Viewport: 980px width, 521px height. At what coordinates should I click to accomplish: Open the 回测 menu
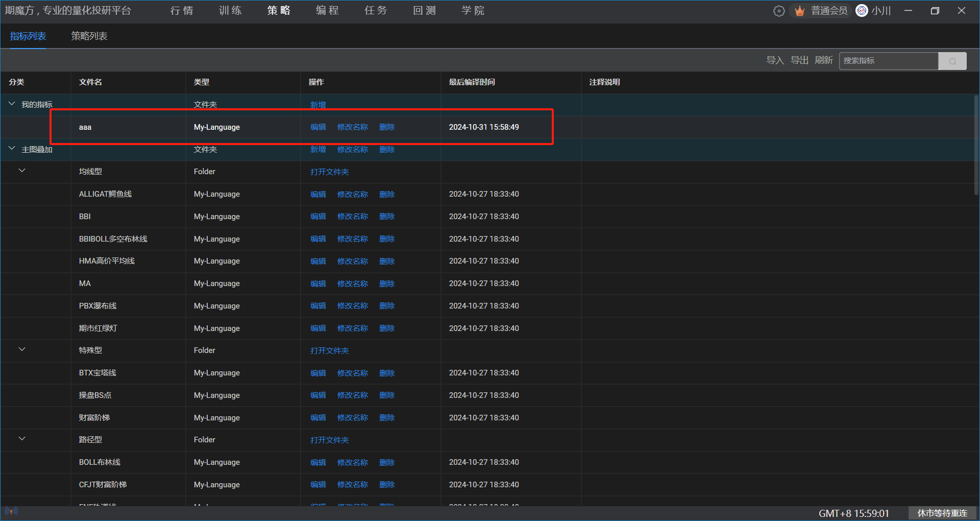[424, 11]
